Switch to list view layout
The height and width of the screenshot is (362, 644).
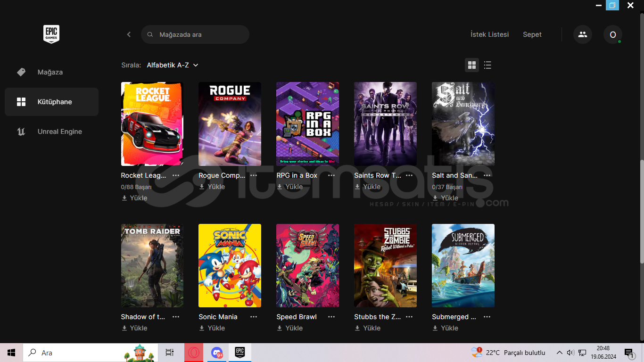pyautogui.click(x=487, y=65)
